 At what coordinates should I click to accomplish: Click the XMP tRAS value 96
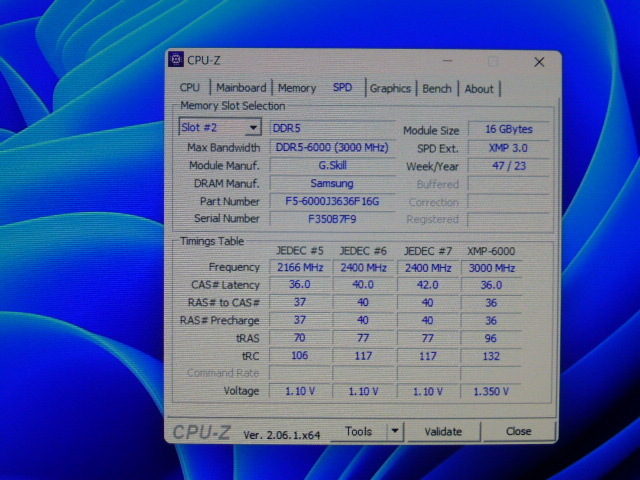(x=491, y=338)
